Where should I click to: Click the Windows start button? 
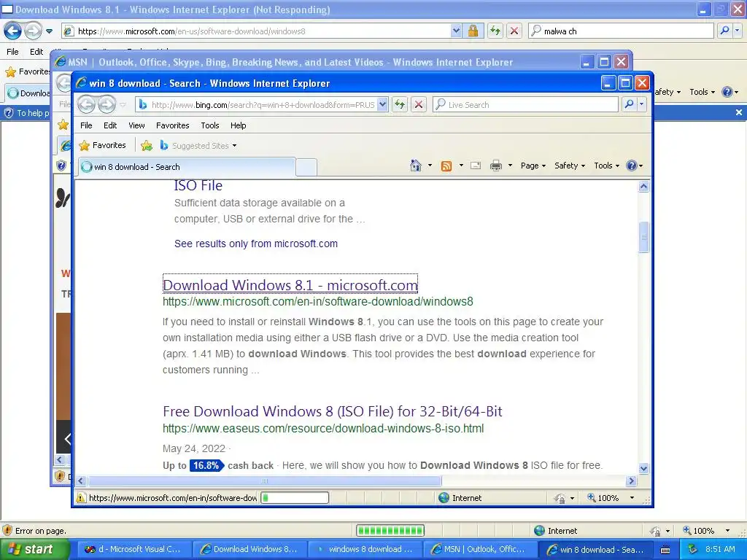pos(35,549)
